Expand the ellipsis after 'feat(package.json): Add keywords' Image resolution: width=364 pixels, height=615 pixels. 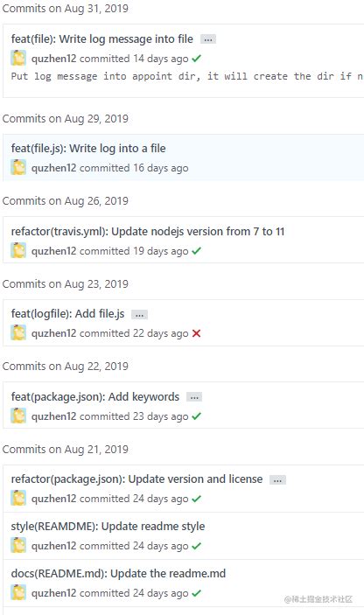[x=194, y=397]
